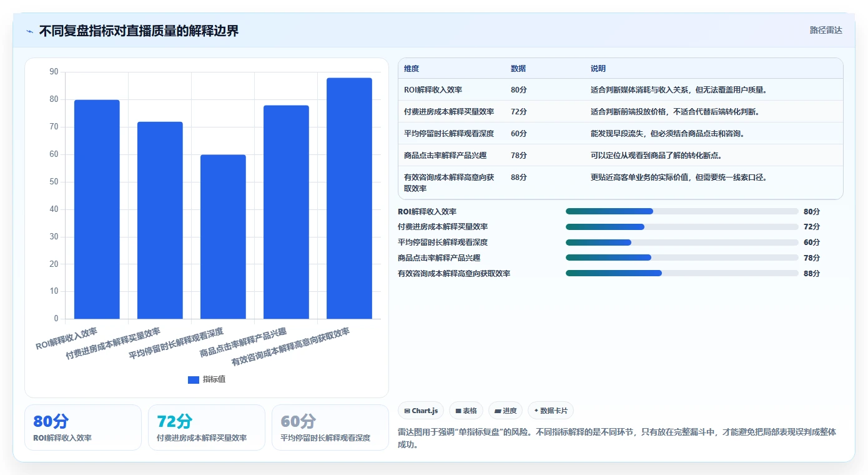Image resolution: width=868 pixels, height=475 pixels.
Task: Click the y-axis label 90
Action: pyautogui.click(x=54, y=72)
